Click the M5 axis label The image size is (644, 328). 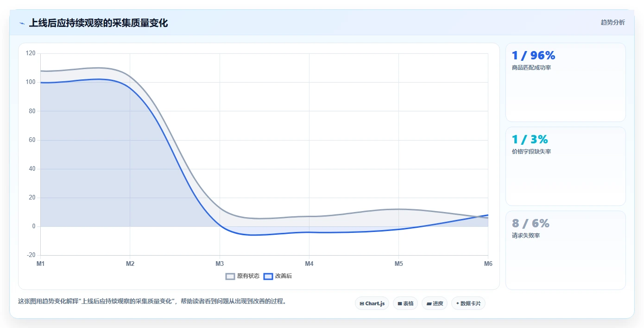click(398, 264)
